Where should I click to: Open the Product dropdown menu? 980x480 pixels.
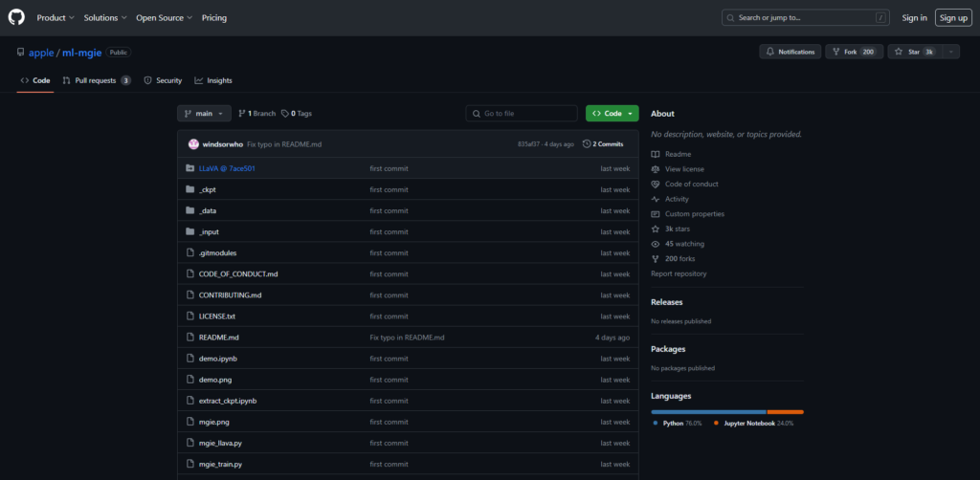tap(56, 18)
